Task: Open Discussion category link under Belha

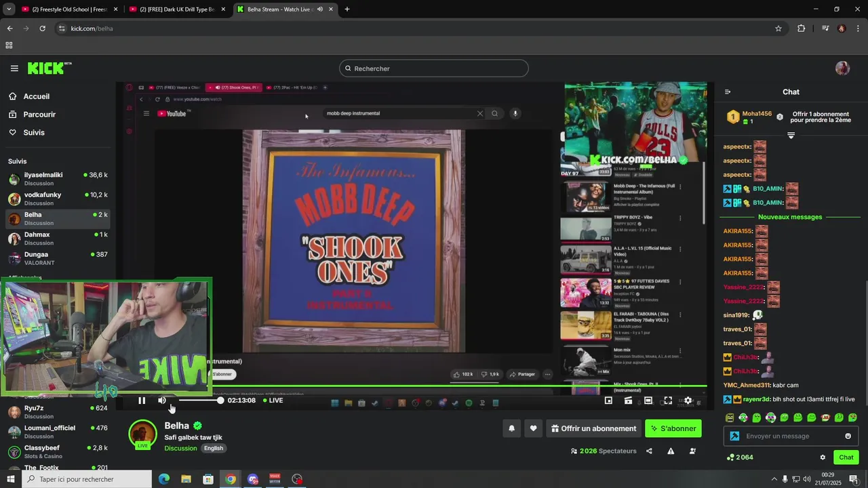Action: 180,448
